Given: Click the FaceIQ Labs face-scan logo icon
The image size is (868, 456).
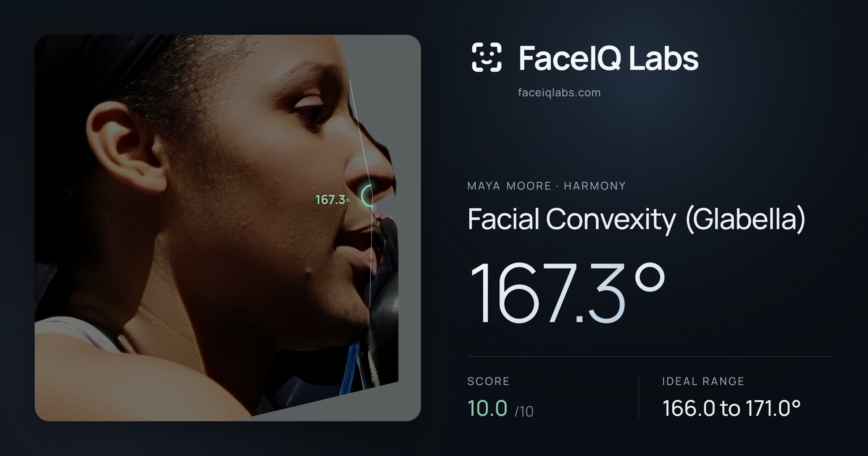Looking at the screenshot, I should coord(486,57).
